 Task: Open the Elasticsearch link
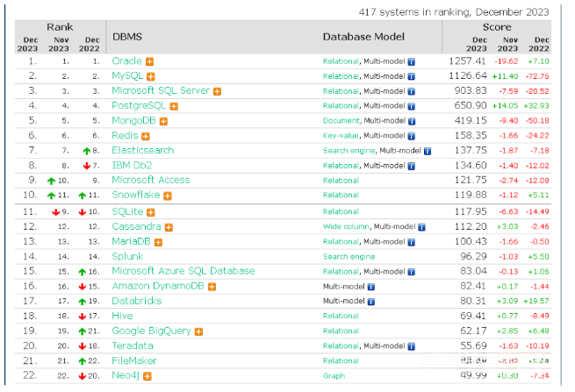click(x=143, y=151)
